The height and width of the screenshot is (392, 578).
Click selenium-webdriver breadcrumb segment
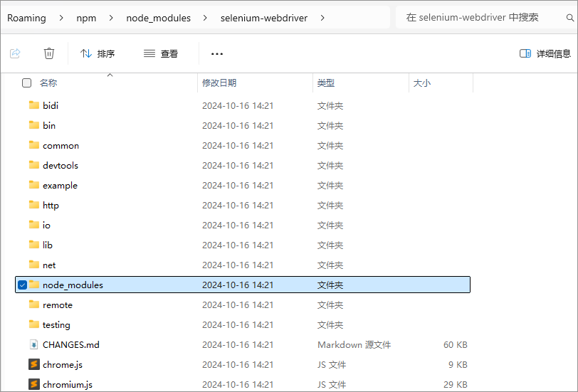pyautogui.click(x=264, y=18)
